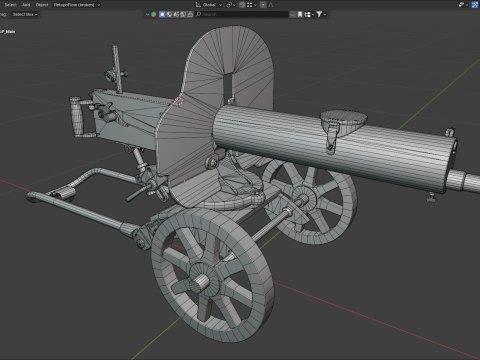Toggle the blue gizmo button at top right
This screenshot has height=360, width=480.
[x=475, y=5]
